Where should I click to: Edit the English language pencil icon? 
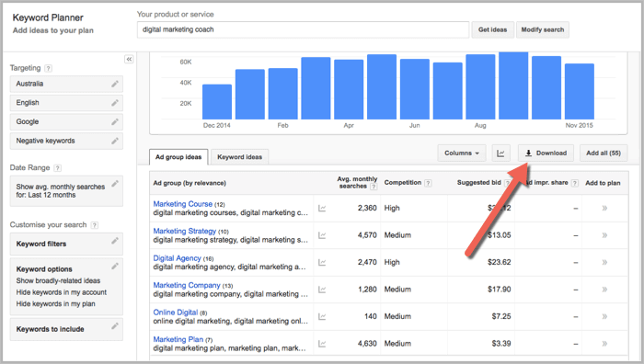(x=115, y=103)
